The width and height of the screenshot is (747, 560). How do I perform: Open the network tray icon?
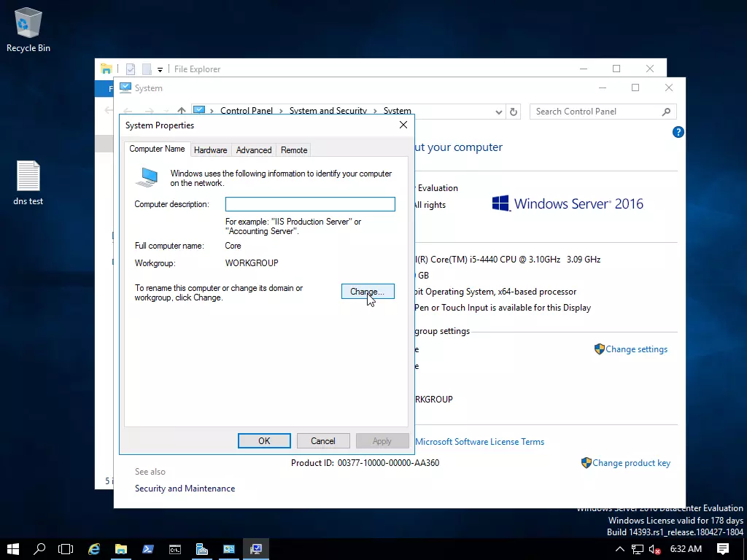[x=638, y=549]
